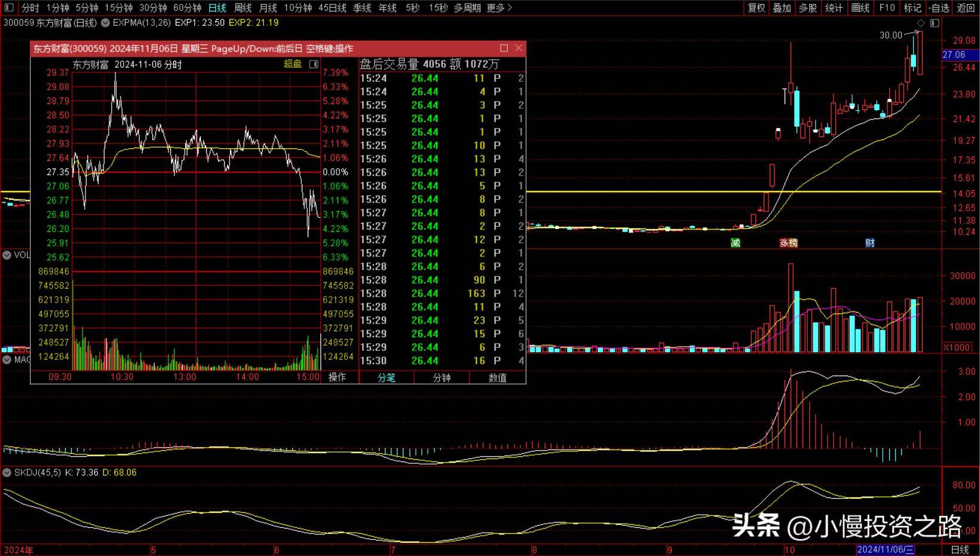980x556 pixels.
Task: Click the 2024/11/06/三 date label
Action: [x=885, y=549]
